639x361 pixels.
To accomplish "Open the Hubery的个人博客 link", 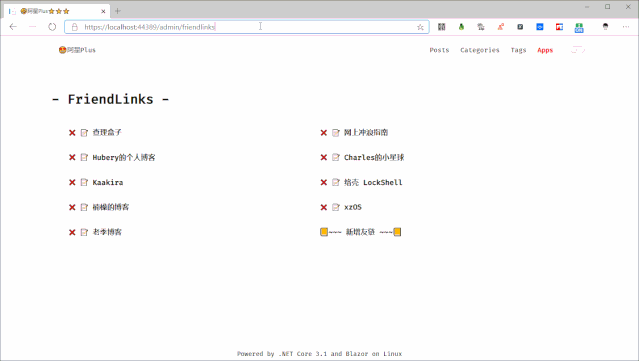I will coord(124,158).
